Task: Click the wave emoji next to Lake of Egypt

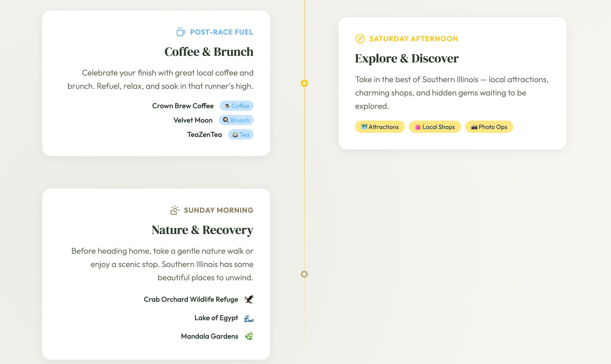Action: tap(249, 318)
